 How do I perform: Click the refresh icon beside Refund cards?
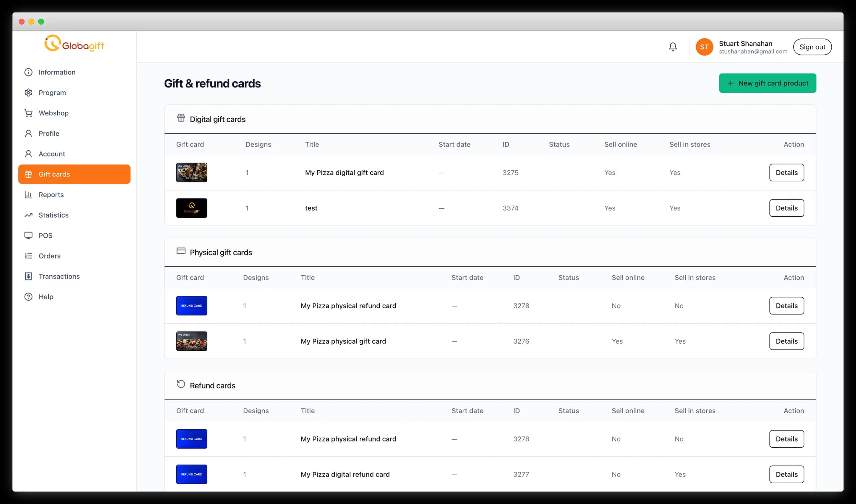click(181, 384)
